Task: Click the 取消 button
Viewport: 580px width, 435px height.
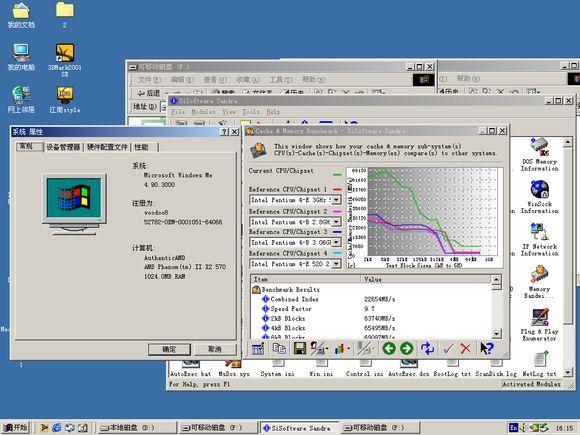Action: [215, 350]
